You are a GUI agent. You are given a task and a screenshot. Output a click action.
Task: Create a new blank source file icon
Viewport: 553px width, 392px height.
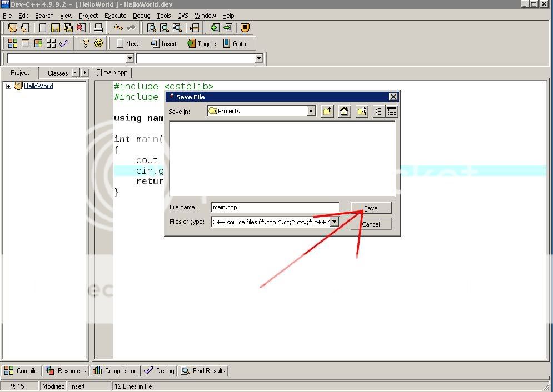(43, 27)
